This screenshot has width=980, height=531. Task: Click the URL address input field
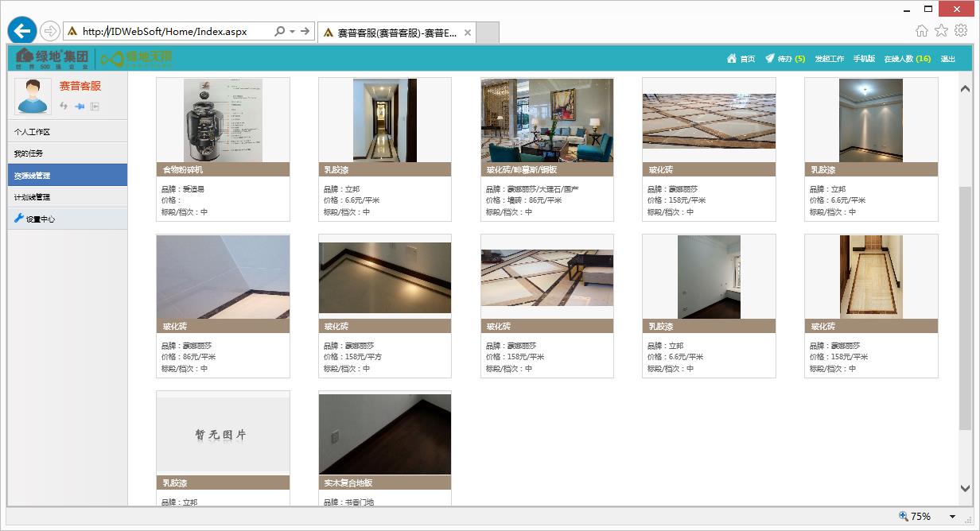click(x=175, y=32)
